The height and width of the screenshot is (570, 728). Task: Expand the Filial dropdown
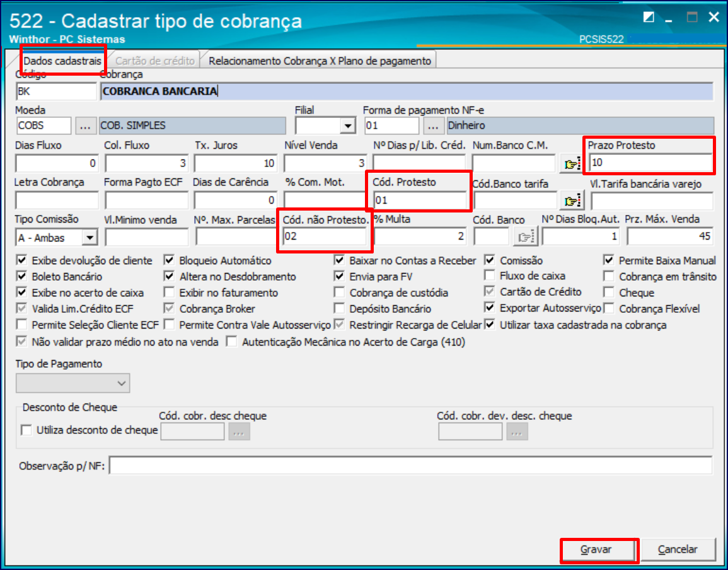pos(347,126)
